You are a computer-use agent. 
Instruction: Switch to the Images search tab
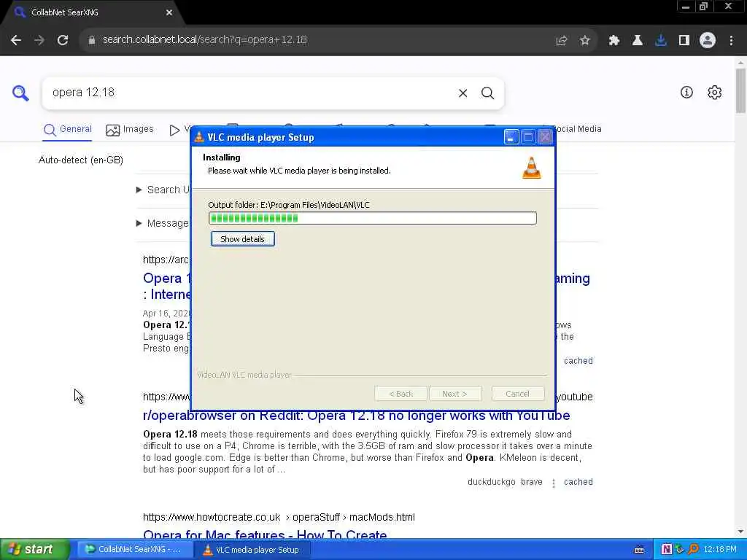click(130, 130)
